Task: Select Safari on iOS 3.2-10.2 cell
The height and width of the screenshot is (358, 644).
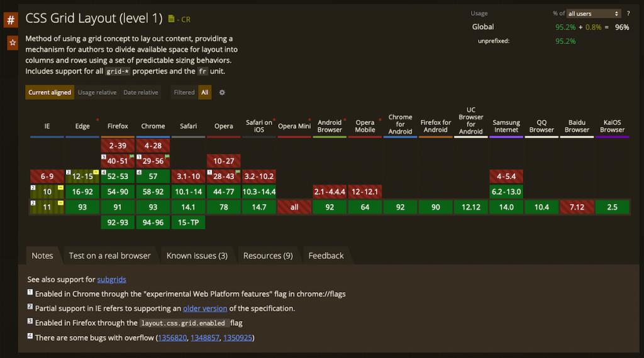Action: click(x=259, y=176)
